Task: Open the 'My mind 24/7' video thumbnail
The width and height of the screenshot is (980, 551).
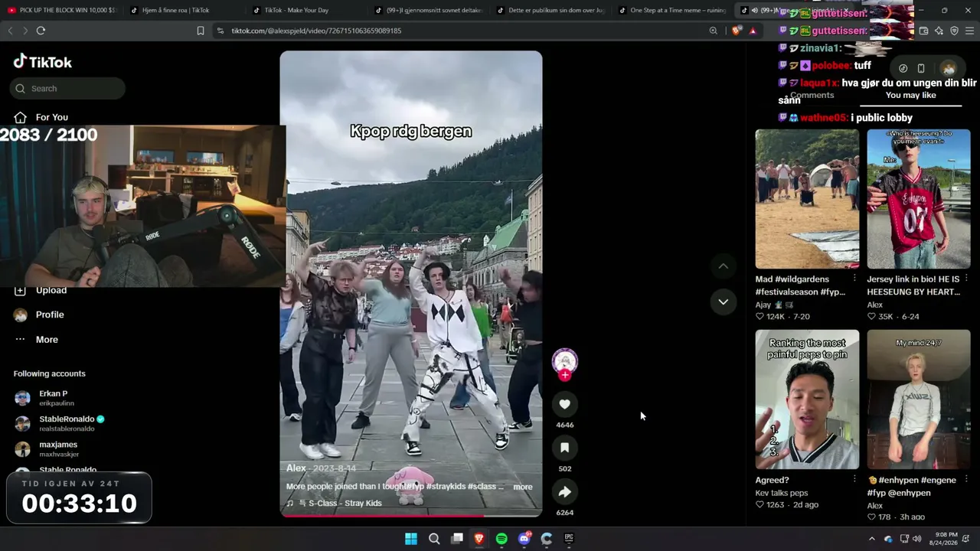Action: (x=919, y=399)
